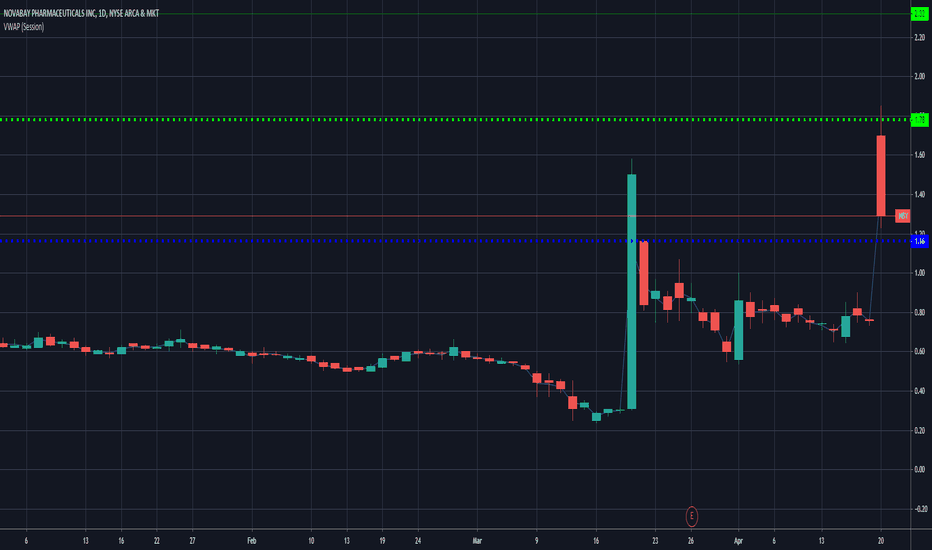Click the 2.20 value on the price axis
Image resolution: width=932 pixels, height=550 pixels.
pyautogui.click(x=920, y=37)
